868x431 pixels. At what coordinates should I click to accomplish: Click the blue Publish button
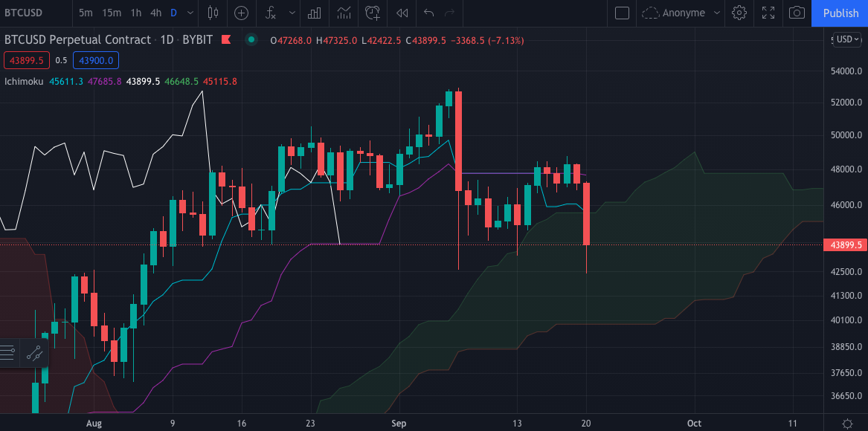pyautogui.click(x=840, y=13)
